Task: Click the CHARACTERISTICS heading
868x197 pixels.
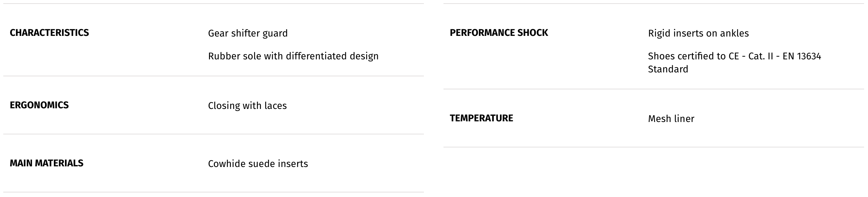Action: tap(49, 33)
